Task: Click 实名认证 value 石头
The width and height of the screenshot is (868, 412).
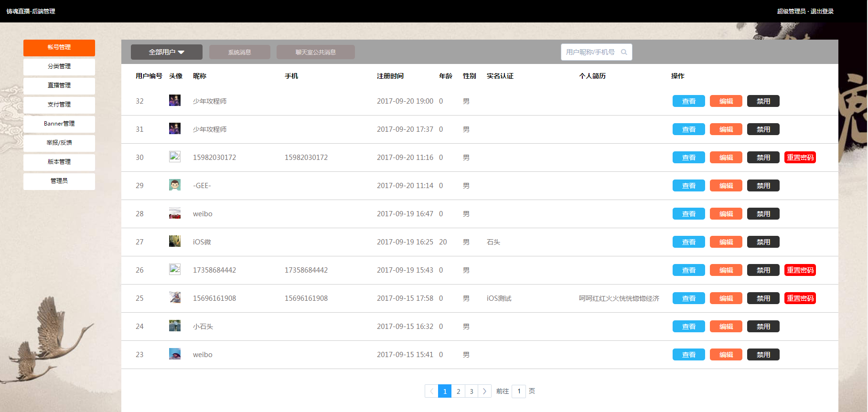Action: [x=493, y=242]
